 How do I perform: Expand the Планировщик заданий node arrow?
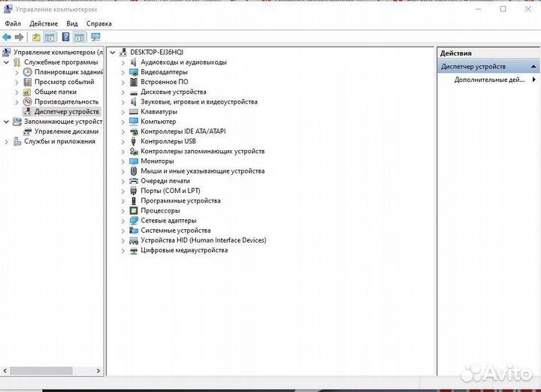tap(17, 73)
